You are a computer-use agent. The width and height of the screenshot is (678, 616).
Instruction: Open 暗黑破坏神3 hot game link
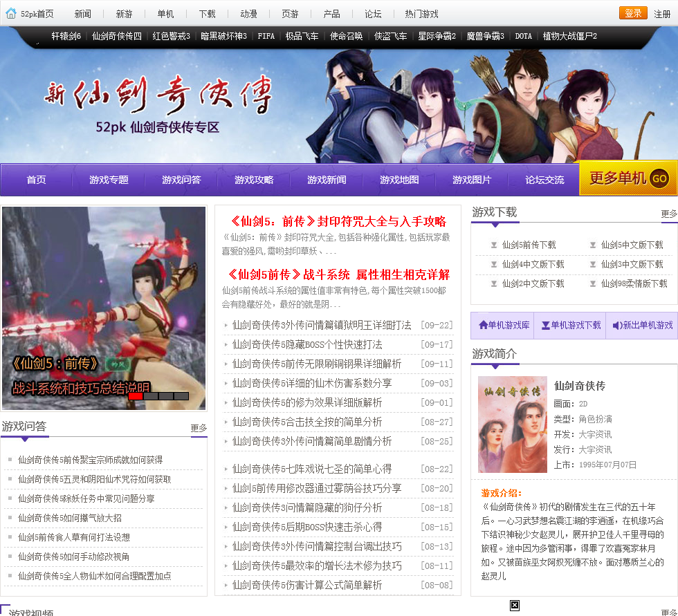coord(223,36)
